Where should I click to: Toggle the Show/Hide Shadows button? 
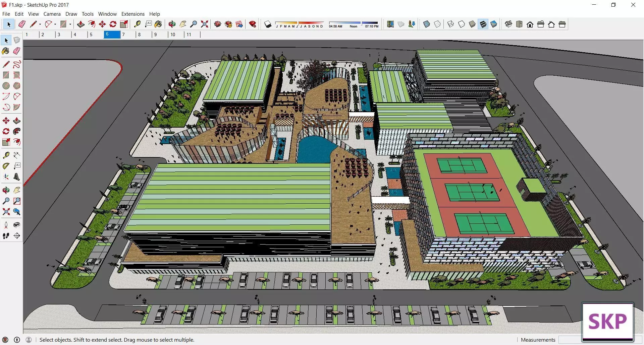point(268,24)
